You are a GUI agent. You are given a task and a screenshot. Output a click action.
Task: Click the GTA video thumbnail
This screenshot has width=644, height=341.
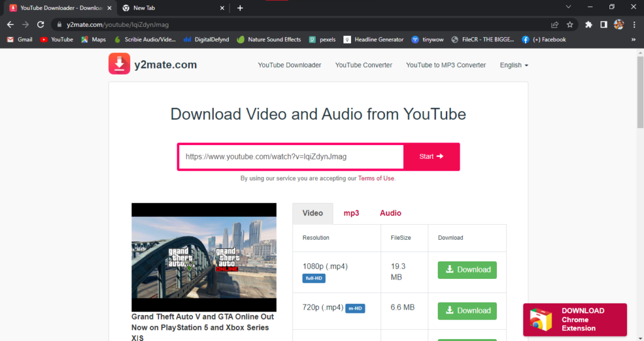pos(204,257)
